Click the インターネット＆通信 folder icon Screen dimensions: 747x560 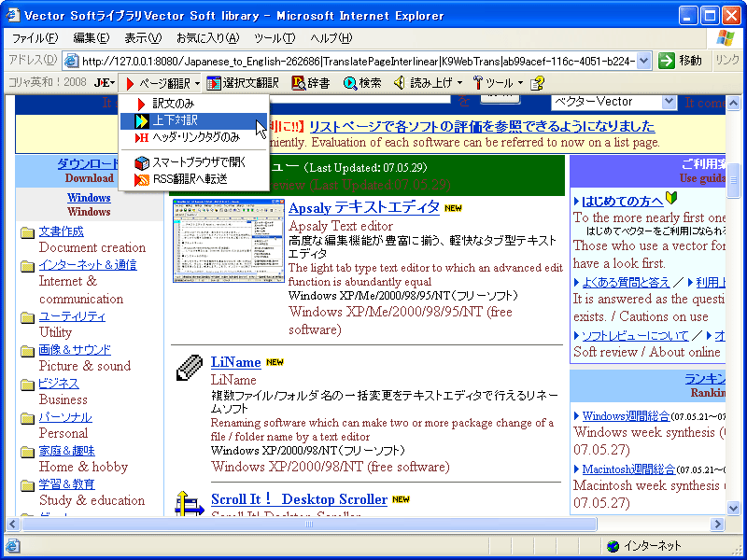pyautogui.click(x=28, y=266)
